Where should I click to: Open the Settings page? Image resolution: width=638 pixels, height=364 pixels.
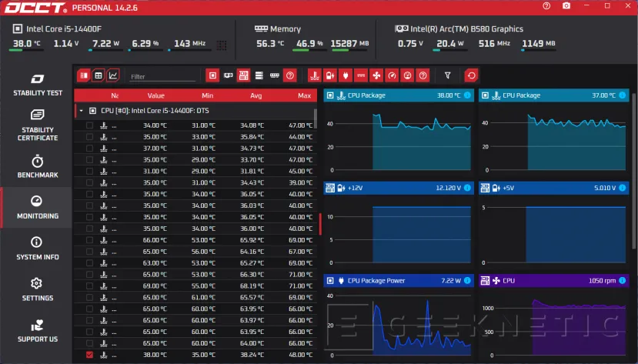(x=37, y=289)
